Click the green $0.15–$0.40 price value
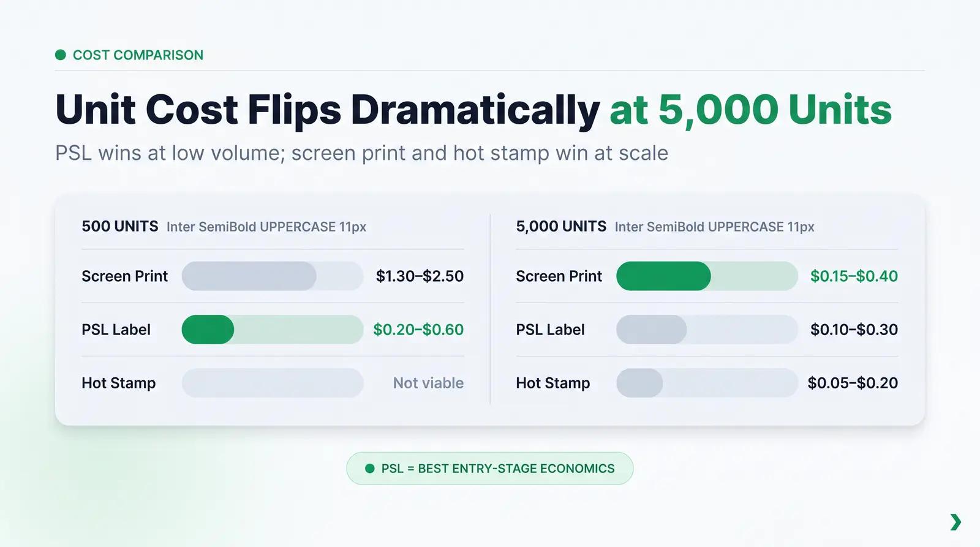This screenshot has width=980, height=547. [x=854, y=276]
